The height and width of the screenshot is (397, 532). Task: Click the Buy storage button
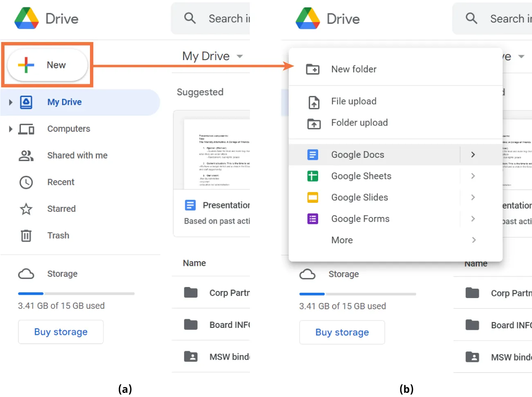coord(61,332)
